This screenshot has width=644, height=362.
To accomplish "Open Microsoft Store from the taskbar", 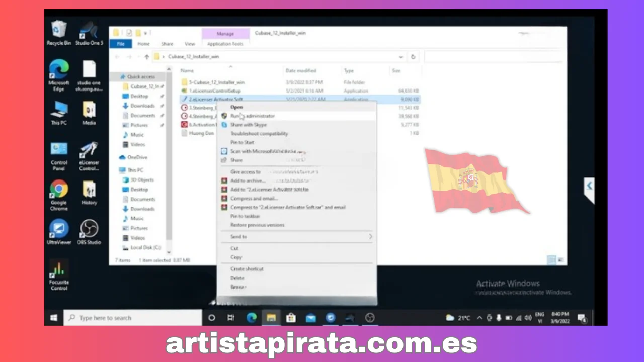I will coord(291,318).
